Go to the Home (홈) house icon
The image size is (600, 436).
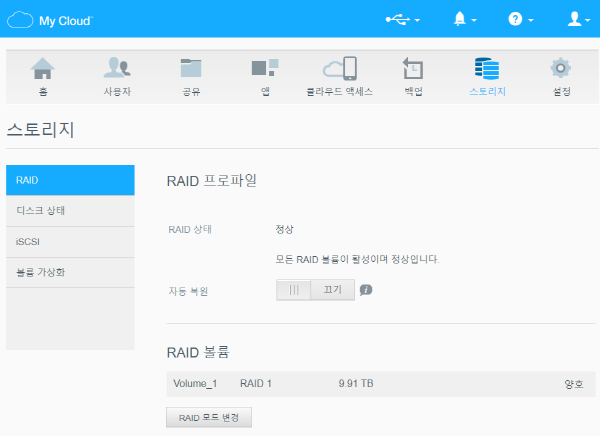pyautogui.click(x=42, y=69)
